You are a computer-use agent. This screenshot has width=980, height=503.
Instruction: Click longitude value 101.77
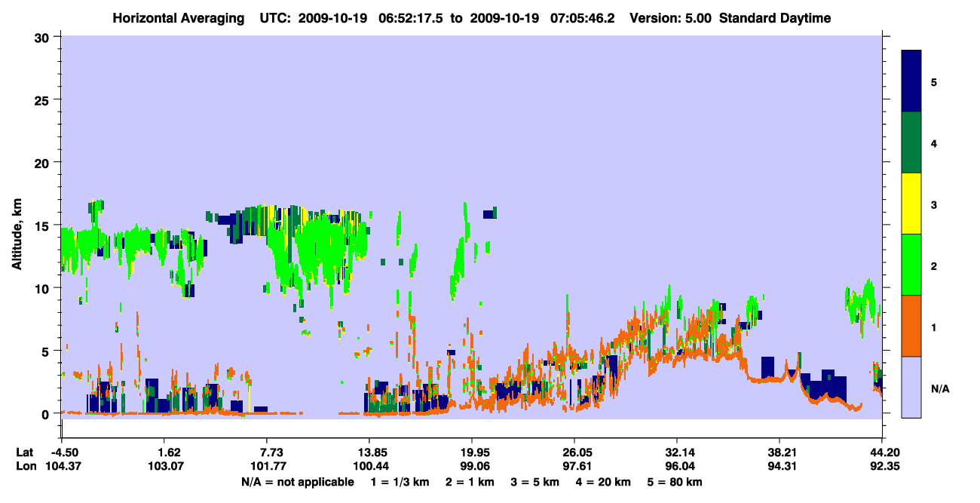267,466
